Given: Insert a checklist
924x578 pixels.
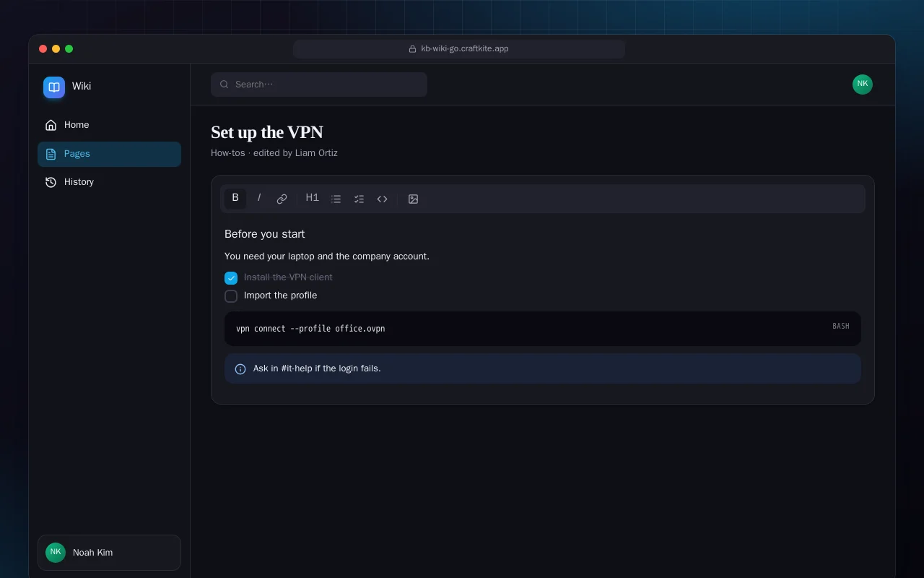Looking at the screenshot, I should (359, 199).
